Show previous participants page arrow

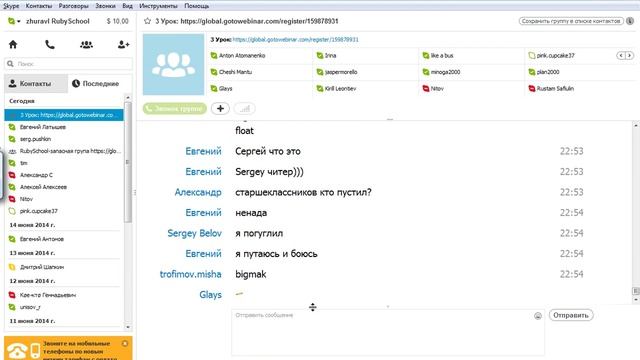(x=621, y=55)
